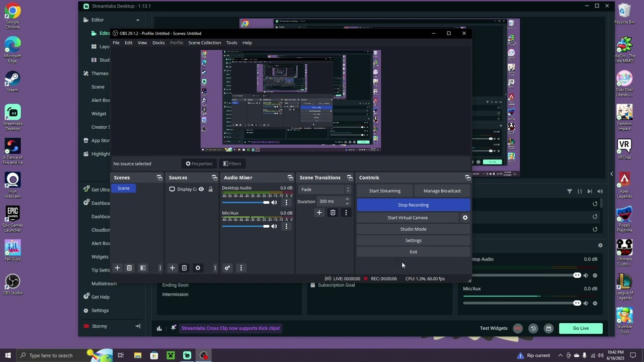Launch OBS Studio from desktop

pyautogui.click(x=13, y=285)
